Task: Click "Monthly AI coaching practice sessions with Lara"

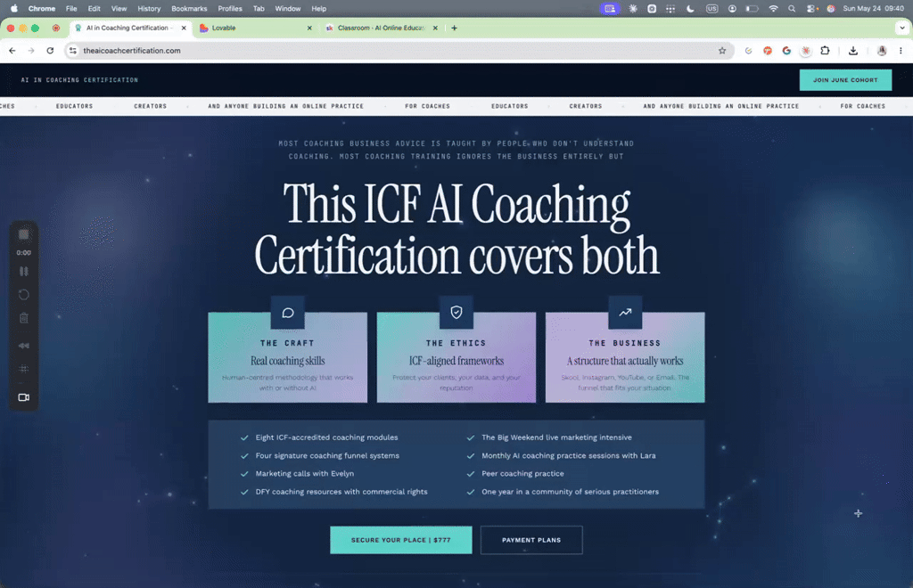Action: click(568, 455)
